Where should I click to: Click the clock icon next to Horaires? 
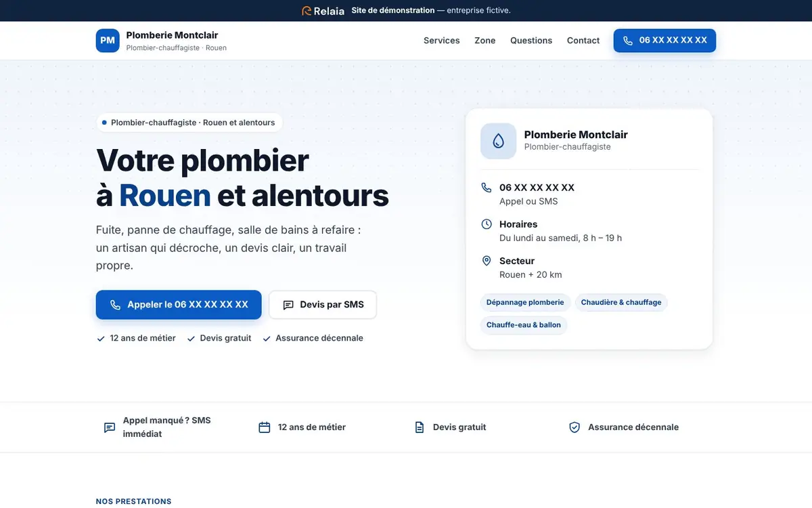pos(487,224)
